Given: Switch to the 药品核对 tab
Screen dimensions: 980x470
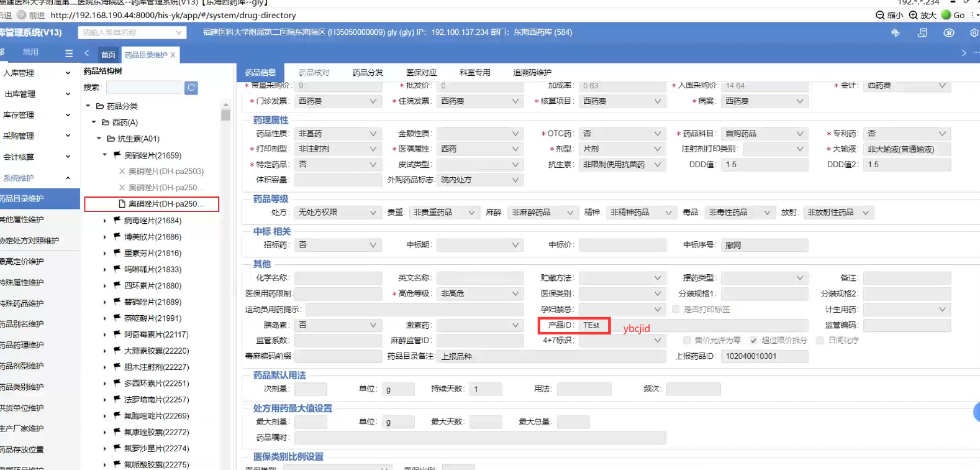Looking at the screenshot, I should [314, 73].
